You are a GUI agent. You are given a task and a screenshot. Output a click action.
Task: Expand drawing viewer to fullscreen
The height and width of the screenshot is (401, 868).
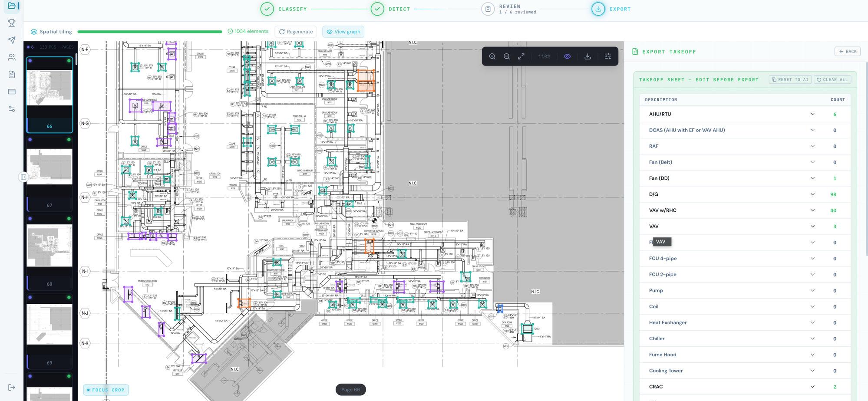pos(521,56)
